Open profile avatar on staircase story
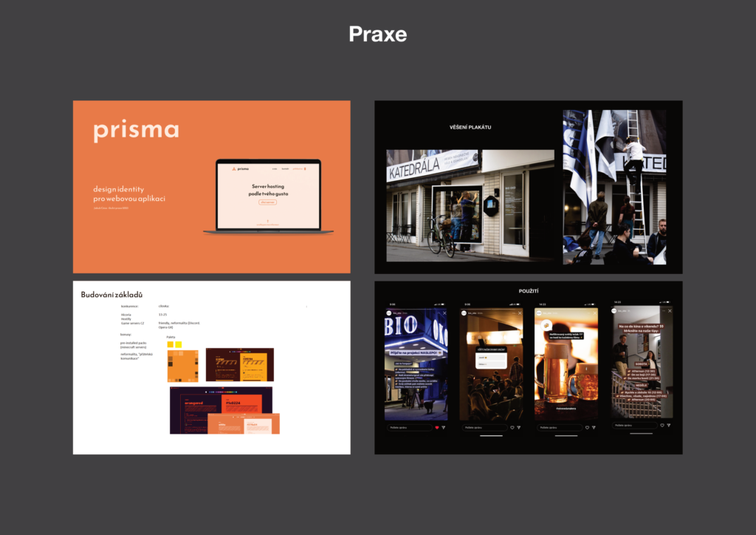756x535 pixels. (614, 310)
